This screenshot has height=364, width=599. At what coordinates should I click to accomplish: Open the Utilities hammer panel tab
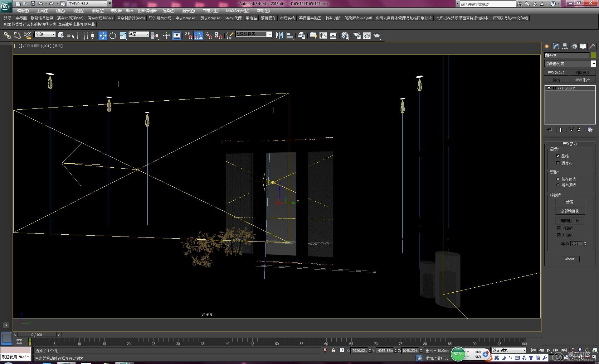pyautogui.click(x=592, y=46)
